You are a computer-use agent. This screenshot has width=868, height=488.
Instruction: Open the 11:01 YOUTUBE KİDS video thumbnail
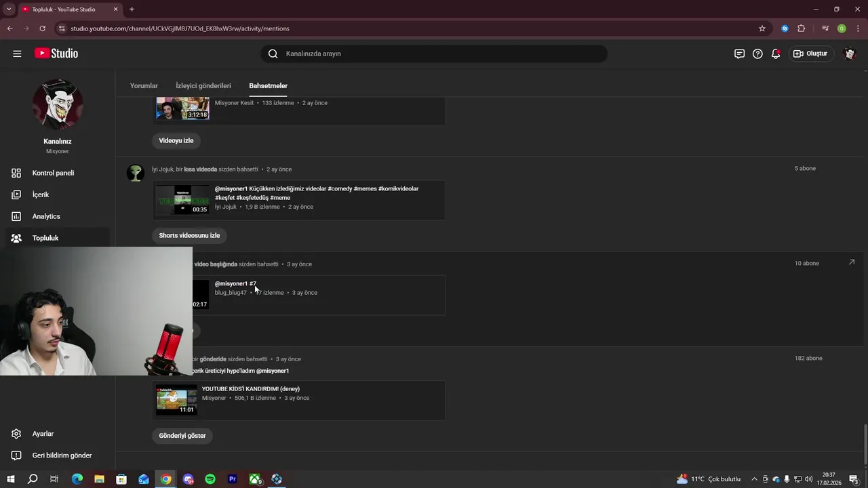[176, 399]
